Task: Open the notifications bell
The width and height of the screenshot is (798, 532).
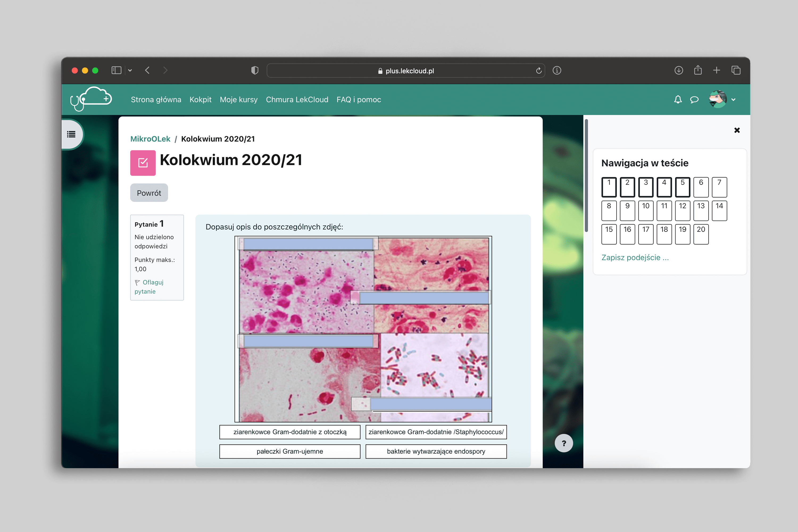Action: (678, 99)
